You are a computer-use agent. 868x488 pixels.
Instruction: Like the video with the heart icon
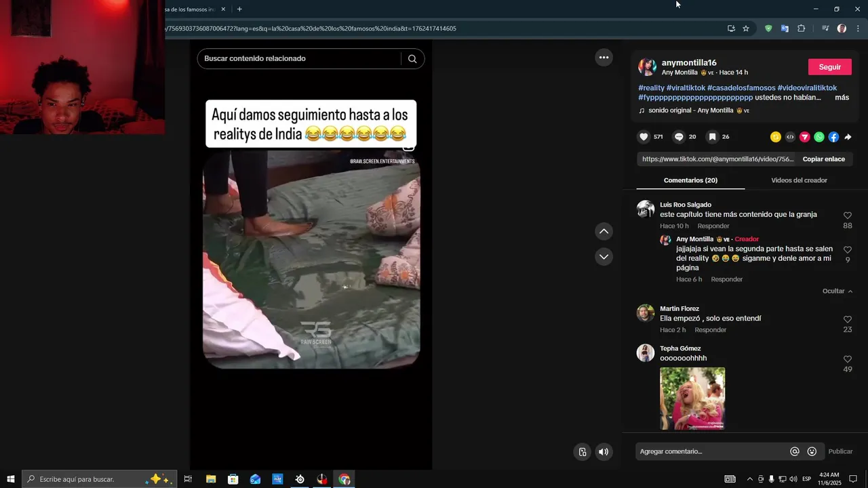point(644,137)
